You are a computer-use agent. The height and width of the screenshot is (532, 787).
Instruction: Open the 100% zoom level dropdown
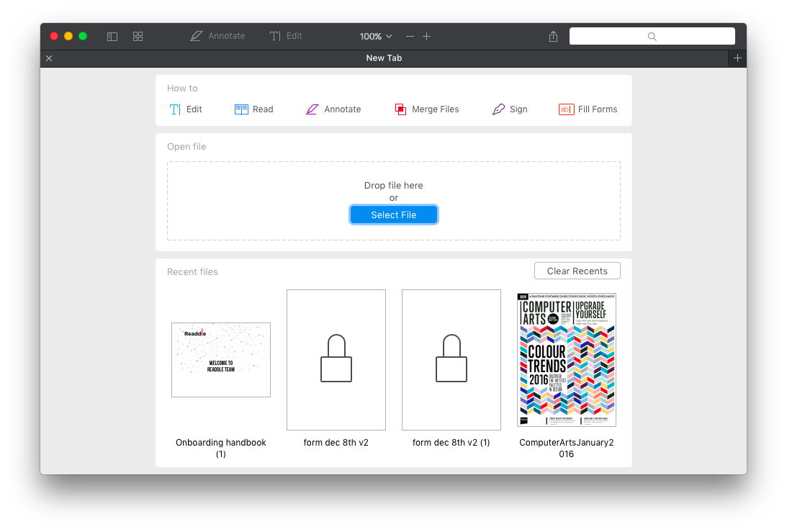point(375,36)
